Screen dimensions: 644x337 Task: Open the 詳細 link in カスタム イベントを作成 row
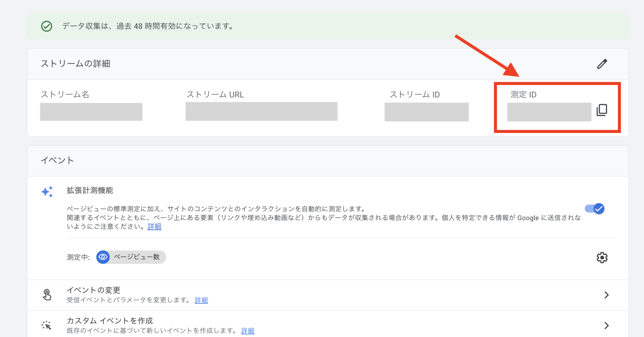[248, 331]
